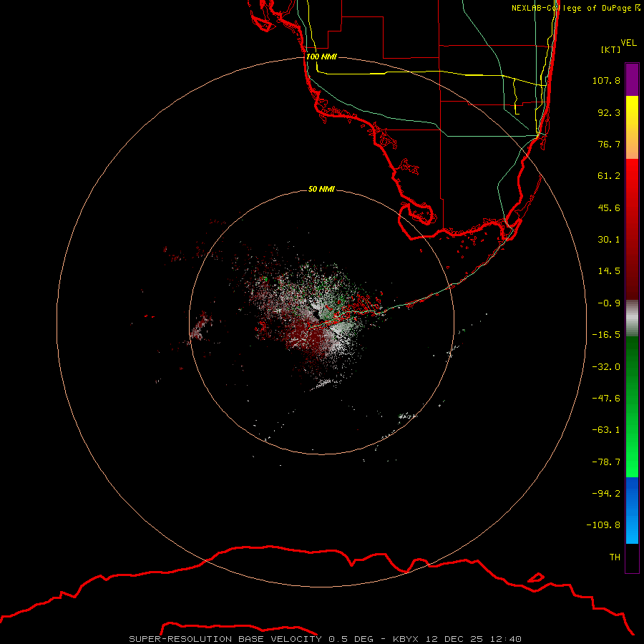644x644 pixels.
Task: Click the gray segment of color bar
Action: point(632,318)
